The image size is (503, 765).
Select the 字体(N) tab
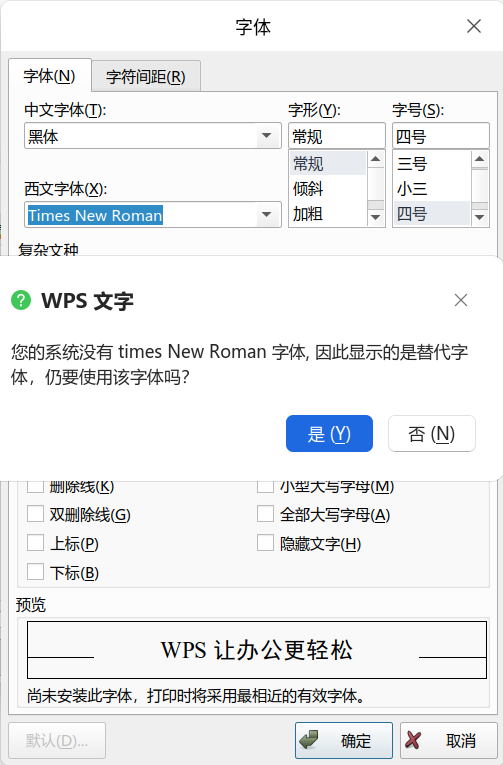coord(50,76)
